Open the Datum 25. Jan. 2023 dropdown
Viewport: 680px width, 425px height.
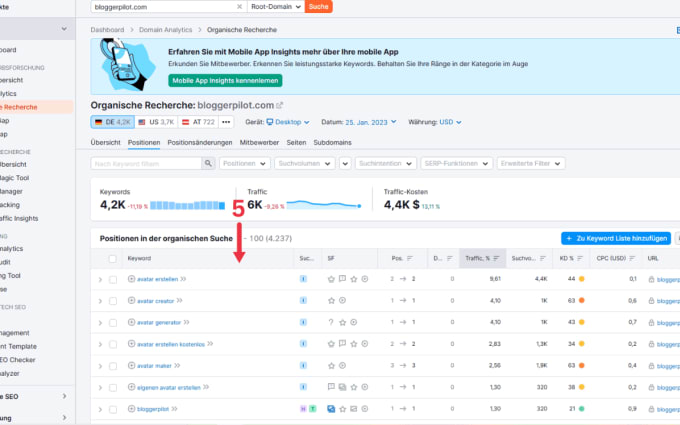pos(371,122)
